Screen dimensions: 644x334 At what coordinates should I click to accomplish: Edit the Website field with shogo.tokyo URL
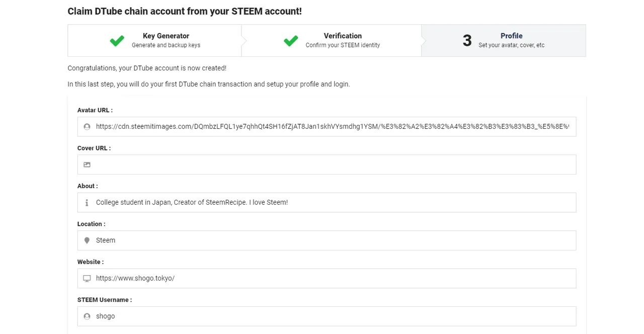point(327,278)
